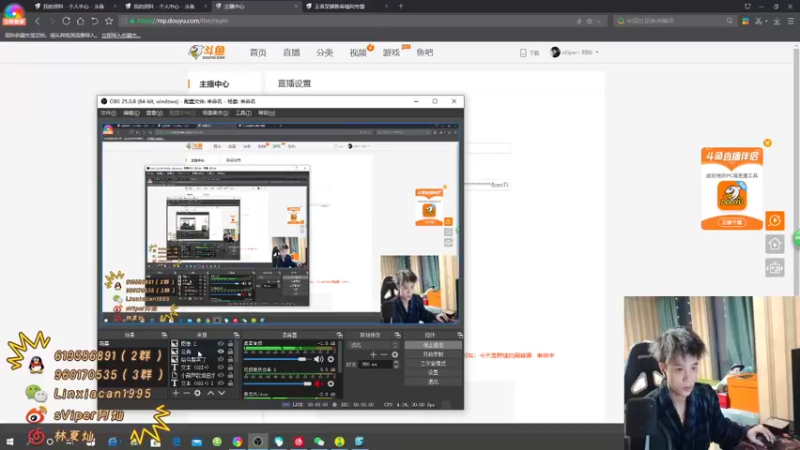
Task: Reload the browser page
Action: [66, 21]
